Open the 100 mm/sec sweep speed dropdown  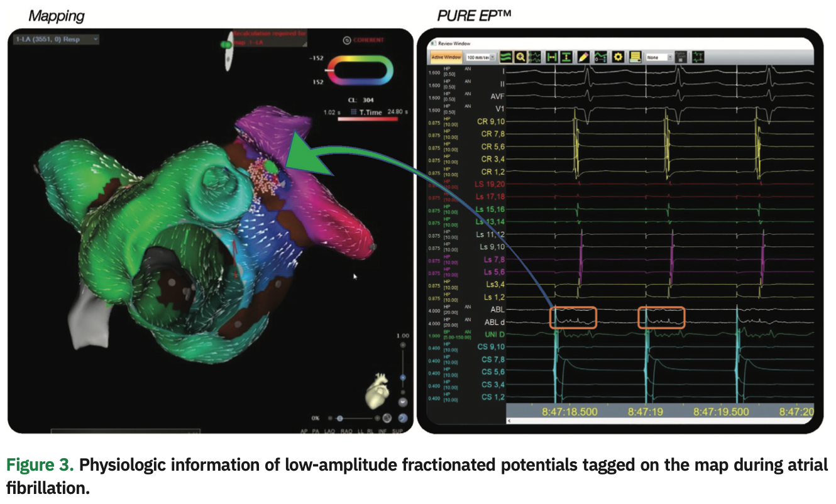482,57
